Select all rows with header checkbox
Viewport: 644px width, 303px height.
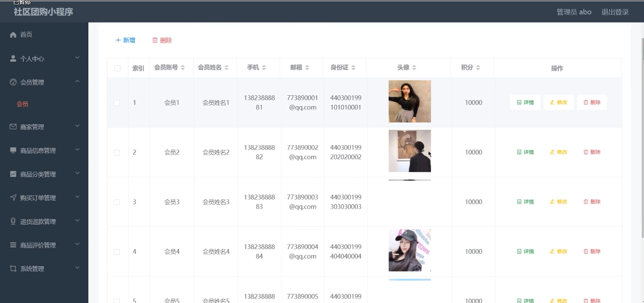tap(117, 68)
